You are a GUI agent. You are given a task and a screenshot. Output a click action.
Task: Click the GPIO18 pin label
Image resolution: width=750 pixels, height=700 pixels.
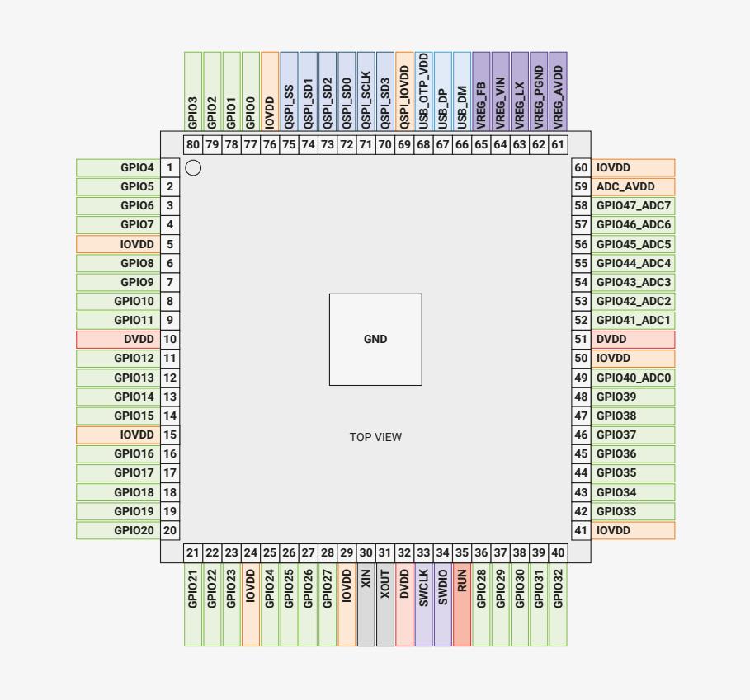point(118,492)
